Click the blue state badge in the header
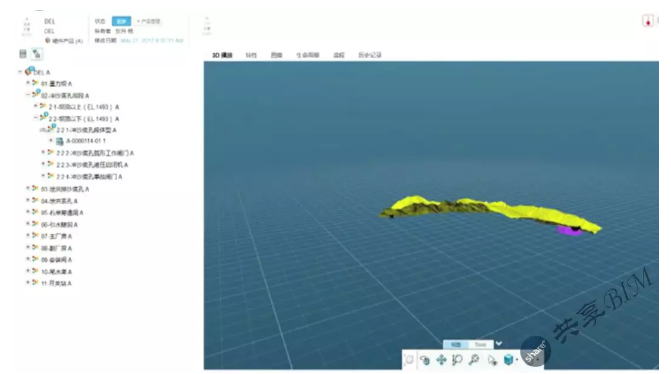Screen dimensions: 671x374 [x=121, y=21]
